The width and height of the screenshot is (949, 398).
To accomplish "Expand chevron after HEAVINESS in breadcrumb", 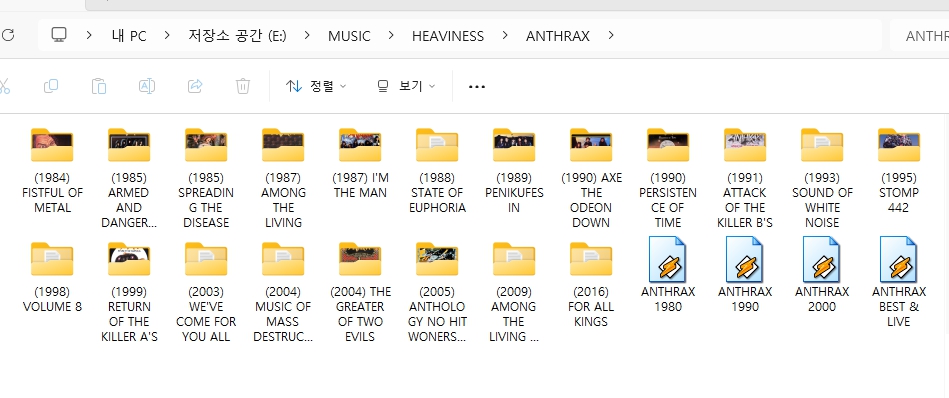I will pos(505,35).
